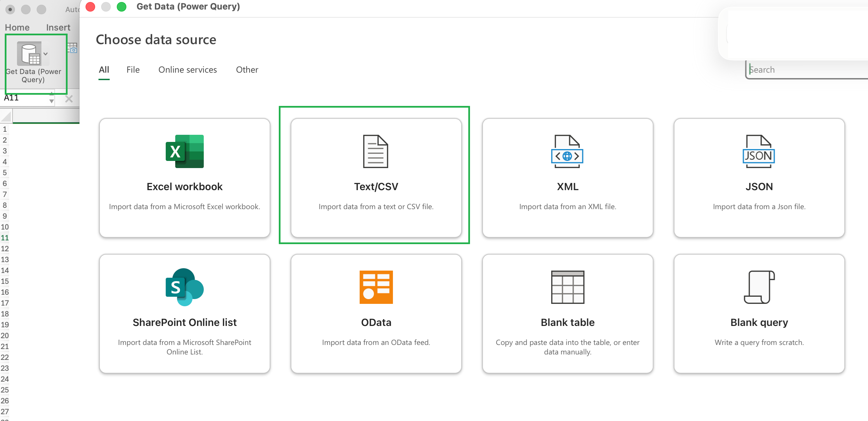Click the Blank query card title

coord(759,323)
